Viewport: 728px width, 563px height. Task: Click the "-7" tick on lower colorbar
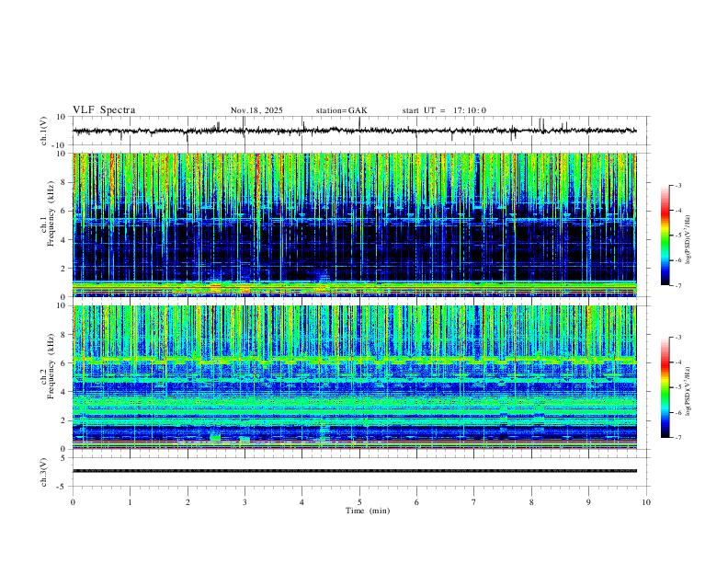pos(677,438)
